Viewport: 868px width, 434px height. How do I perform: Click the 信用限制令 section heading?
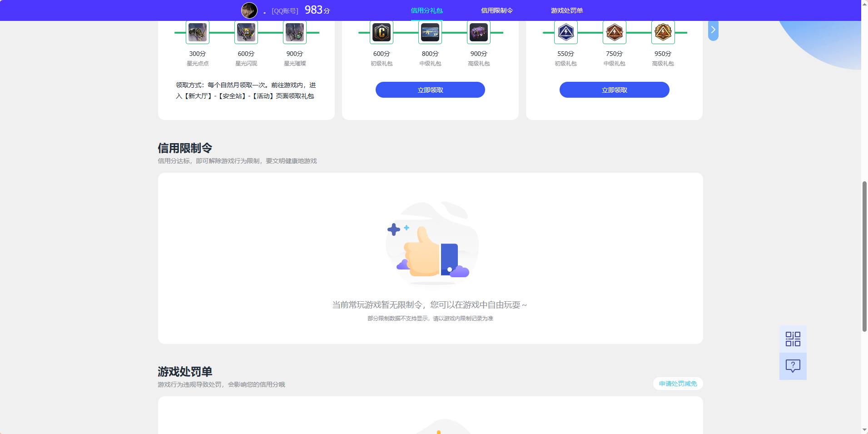point(185,148)
